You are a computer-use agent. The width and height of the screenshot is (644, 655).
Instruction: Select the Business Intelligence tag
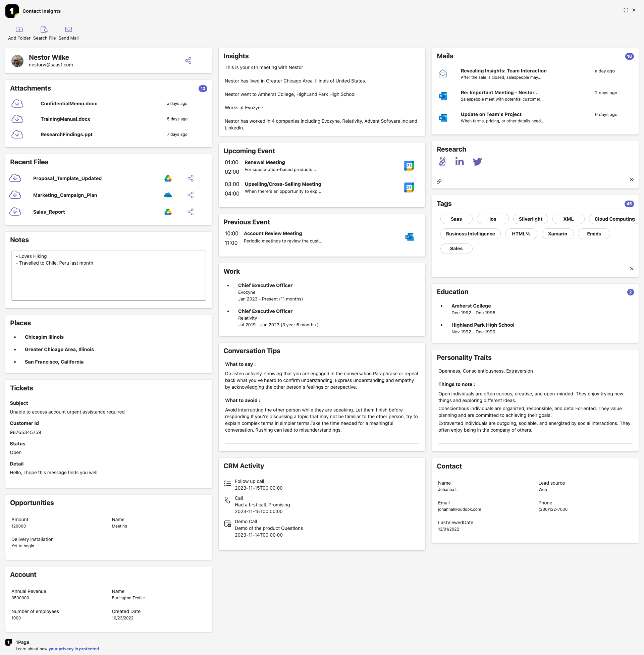click(x=470, y=234)
